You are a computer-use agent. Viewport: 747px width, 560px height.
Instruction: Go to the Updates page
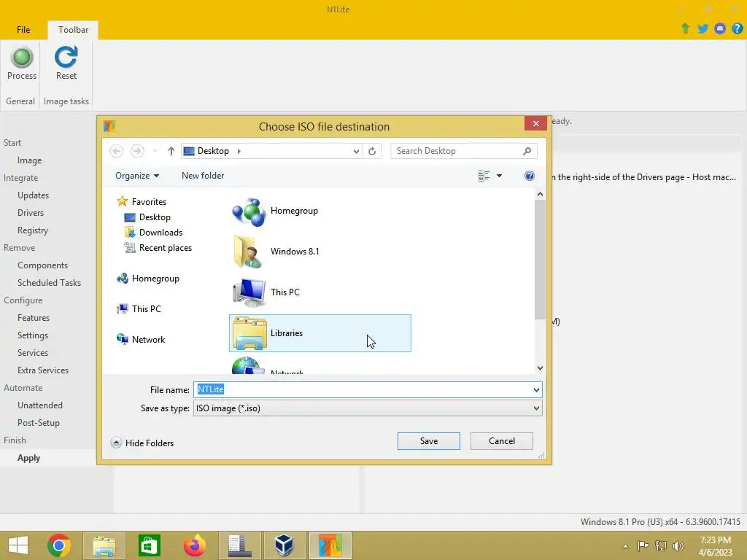34,195
